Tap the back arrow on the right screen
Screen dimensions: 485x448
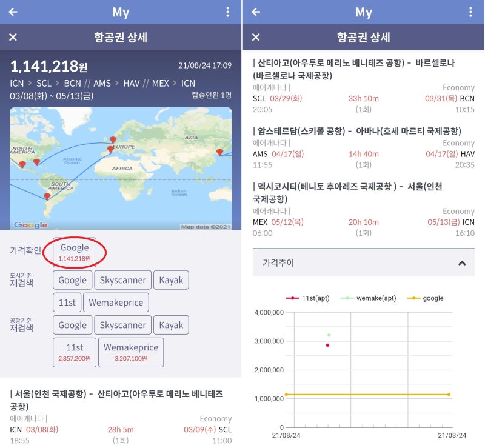tap(255, 12)
